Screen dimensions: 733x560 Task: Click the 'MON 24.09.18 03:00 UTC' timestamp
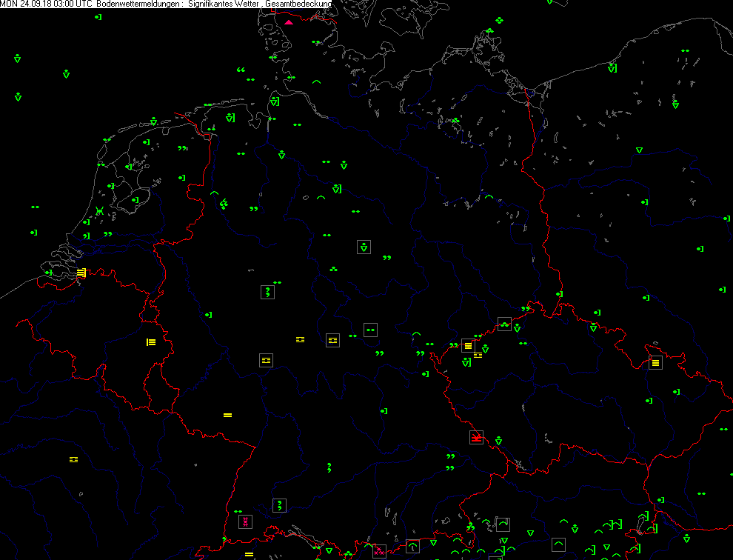46,4
